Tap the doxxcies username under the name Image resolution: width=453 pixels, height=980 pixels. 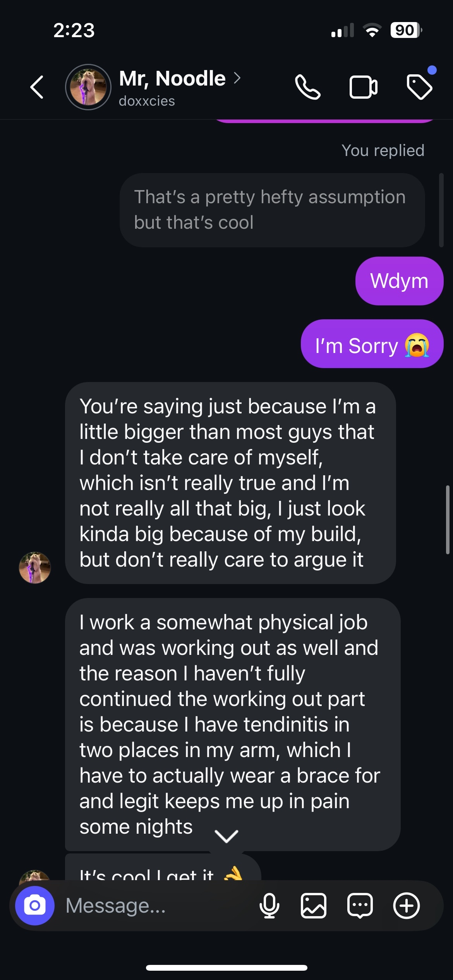(x=147, y=101)
